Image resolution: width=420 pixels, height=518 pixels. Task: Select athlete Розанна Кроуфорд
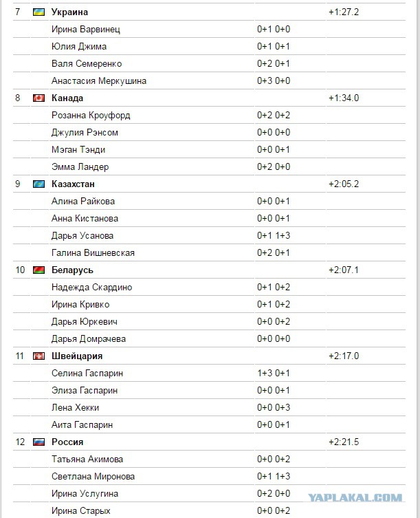(x=91, y=116)
